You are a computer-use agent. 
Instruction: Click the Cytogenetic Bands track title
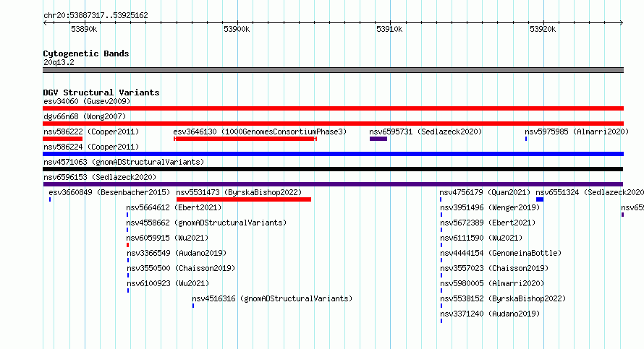click(x=86, y=53)
